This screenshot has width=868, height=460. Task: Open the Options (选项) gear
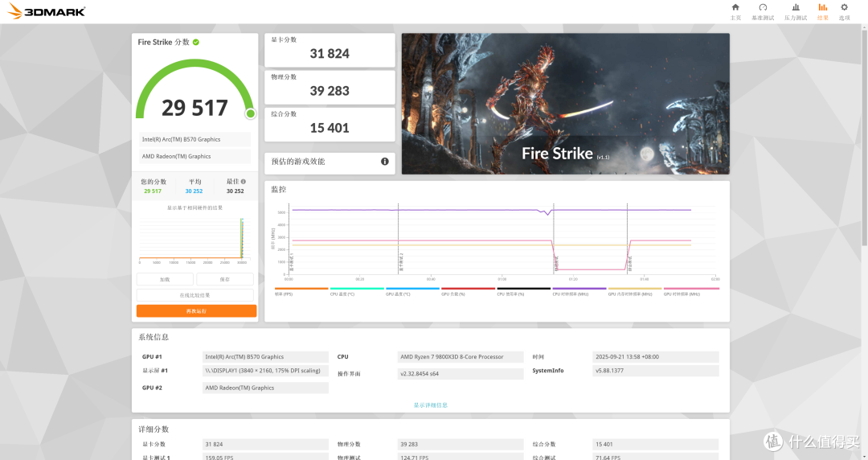point(844,11)
